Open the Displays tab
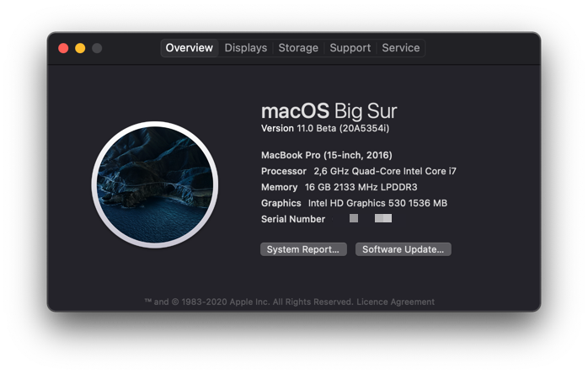The height and width of the screenshot is (374, 588). (x=246, y=48)
